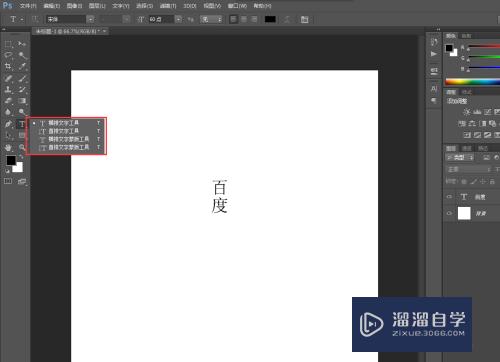Open the Character and Paragraph panel
The image size is (500, 362).
pos(304,19)
